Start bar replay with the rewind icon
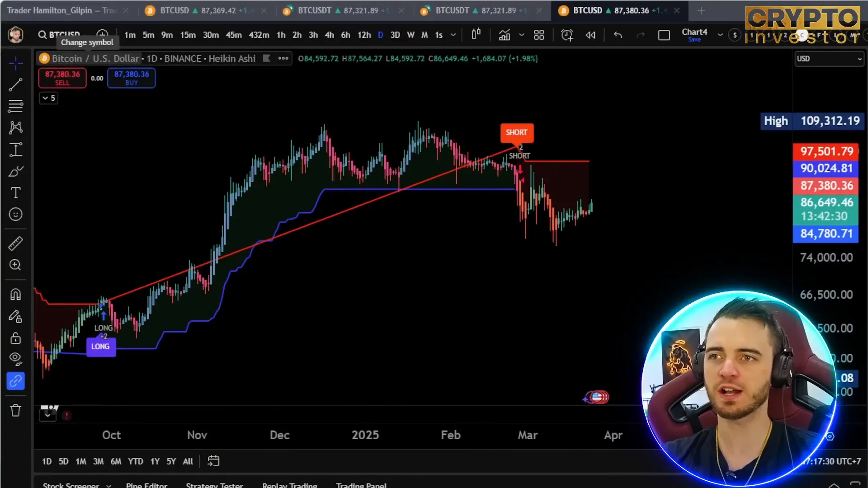This screenshot has height=488, width=868. pos(590,35)
